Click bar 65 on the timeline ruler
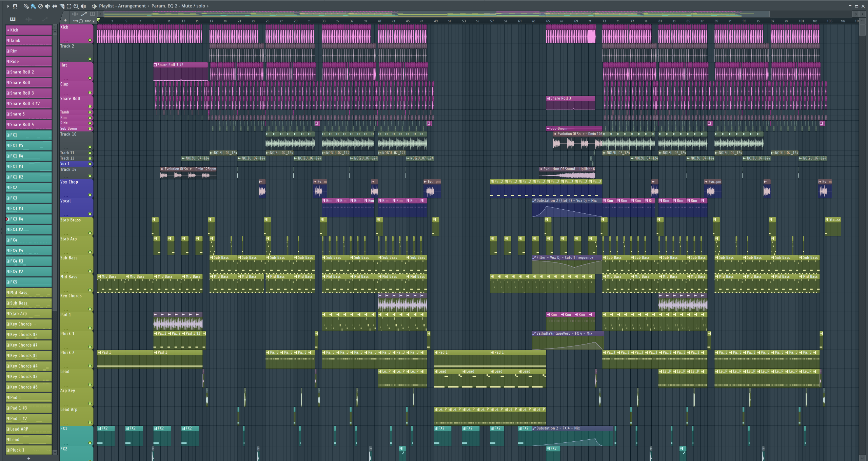This screenshot has height=461, width=868. [548, 21]
